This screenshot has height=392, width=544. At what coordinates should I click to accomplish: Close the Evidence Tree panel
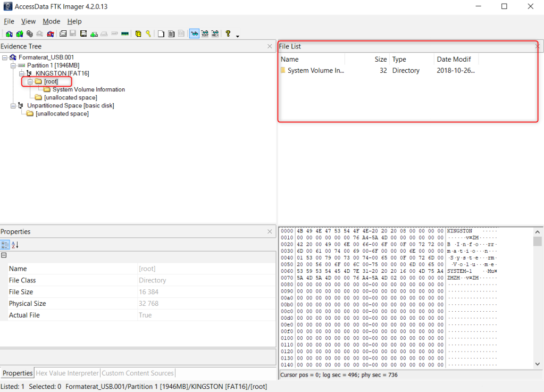(x=270, y=47)
